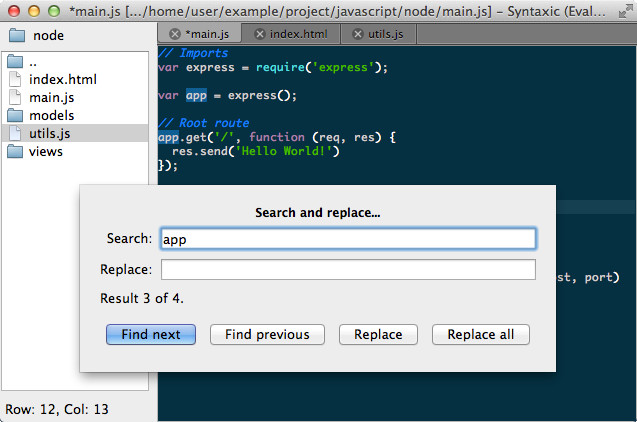Focus the Search input field
This screenshot has width=637, height=422.
[x=348, y=239]
